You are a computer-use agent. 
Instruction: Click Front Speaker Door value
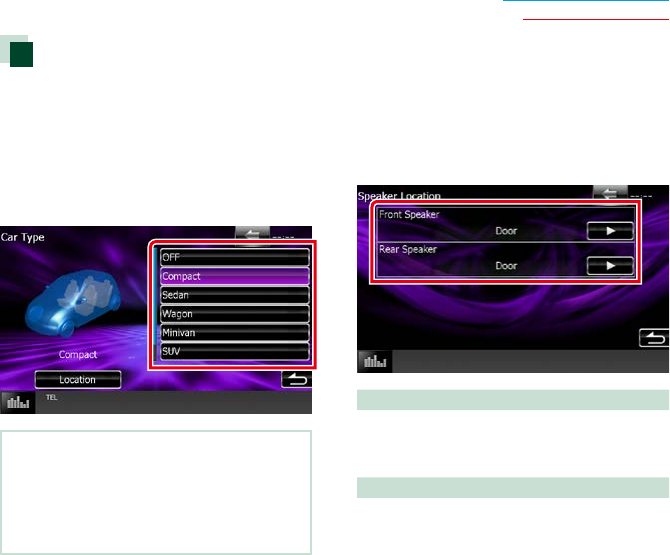pyautogui.click(x=506, y=231)
